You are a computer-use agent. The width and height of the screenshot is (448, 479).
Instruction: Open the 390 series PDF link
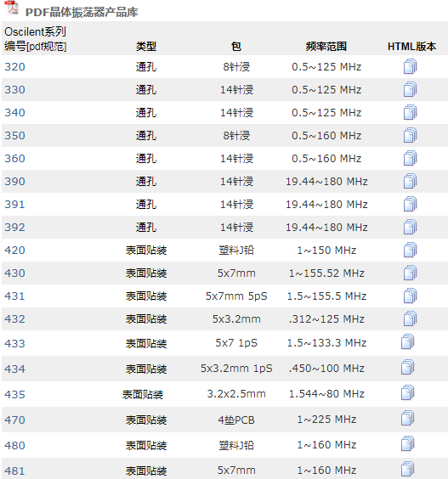pos(14,181)
